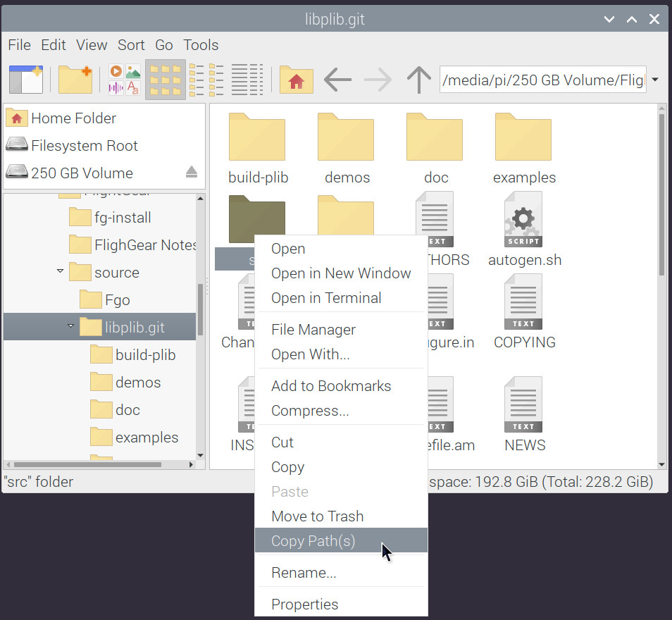Select build-plib in directory tree

tap(133, 354)
